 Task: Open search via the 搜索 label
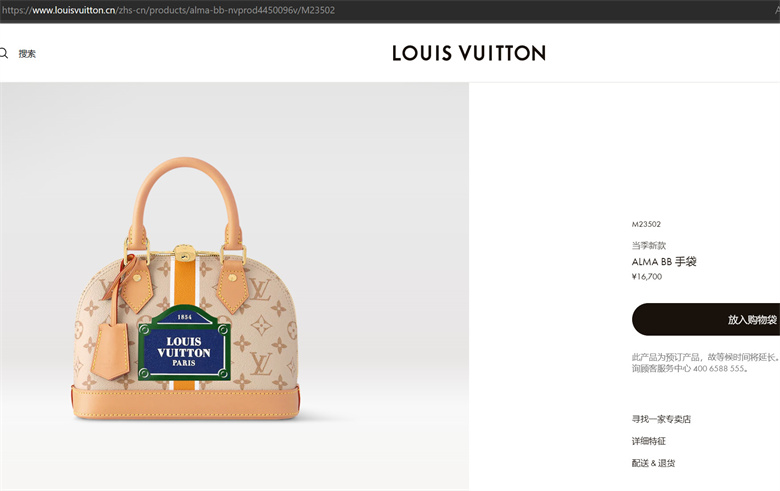pos(27,54)
